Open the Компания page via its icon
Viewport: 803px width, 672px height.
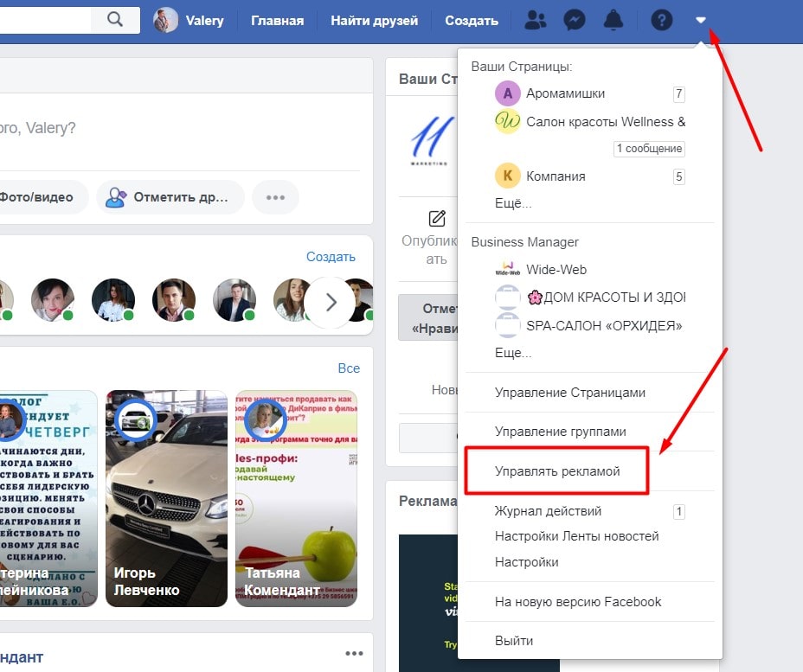tap(507, 176)
